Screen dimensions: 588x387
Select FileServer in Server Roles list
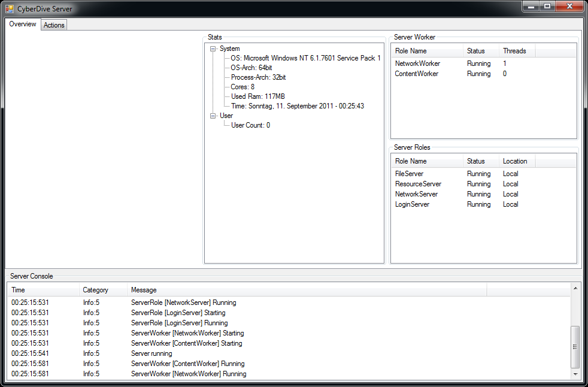(x=409, y=174)
